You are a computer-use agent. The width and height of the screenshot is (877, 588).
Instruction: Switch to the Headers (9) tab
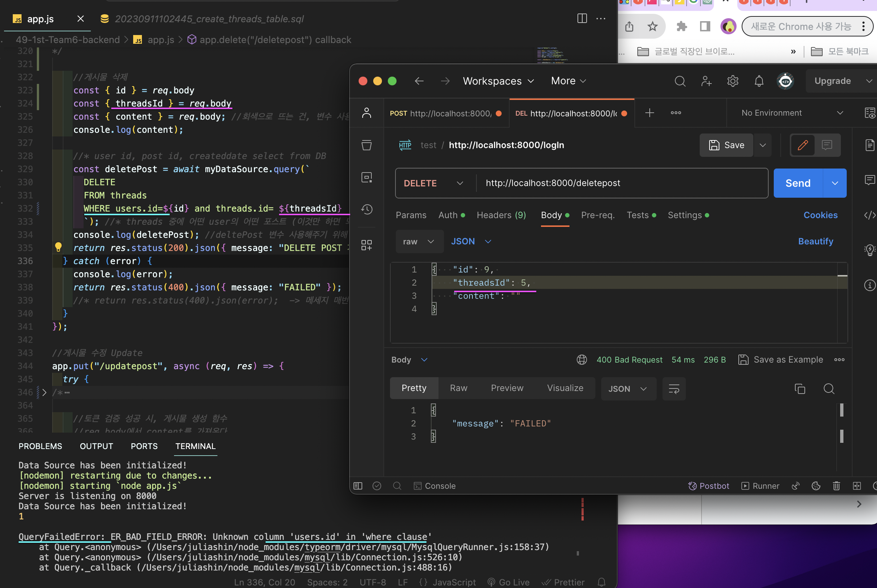pyautogui.click(x=501, y=215)
